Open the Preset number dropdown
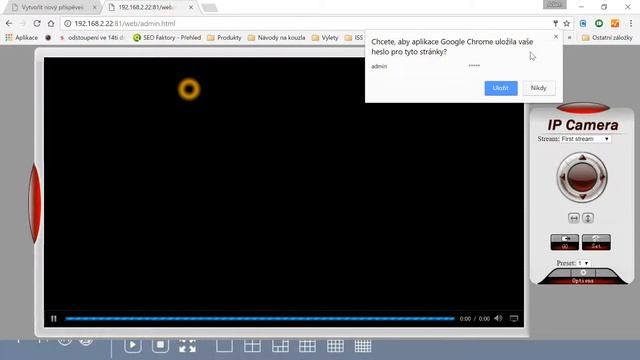The width and height of the screenshot is (640, 360). (583, 263)
